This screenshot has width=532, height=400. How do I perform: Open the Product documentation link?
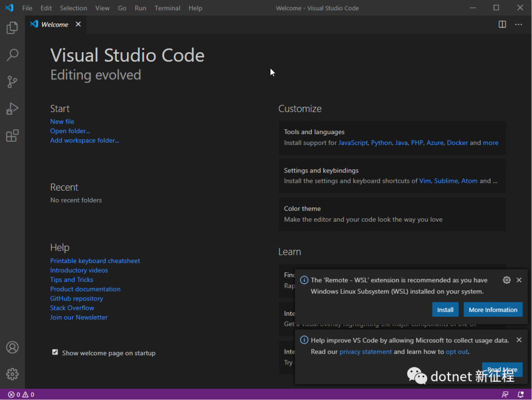[85, 289]
